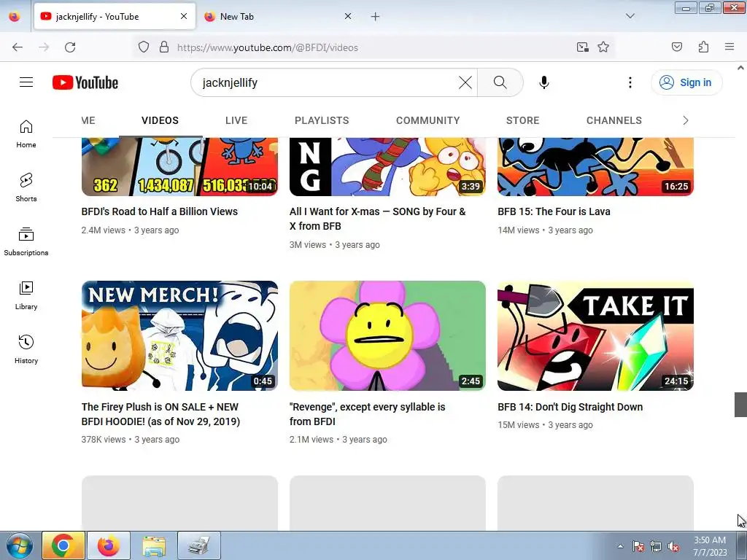Click the TAKE IT BFB 14 thumbnail
The width and height of the screenshot is (747, 560).
(595, 335)
